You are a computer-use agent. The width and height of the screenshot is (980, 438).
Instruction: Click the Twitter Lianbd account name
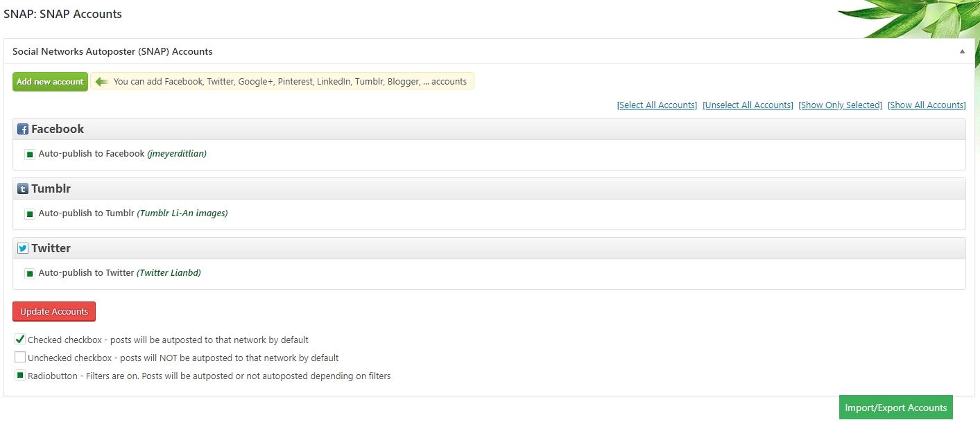click(169, 273)
